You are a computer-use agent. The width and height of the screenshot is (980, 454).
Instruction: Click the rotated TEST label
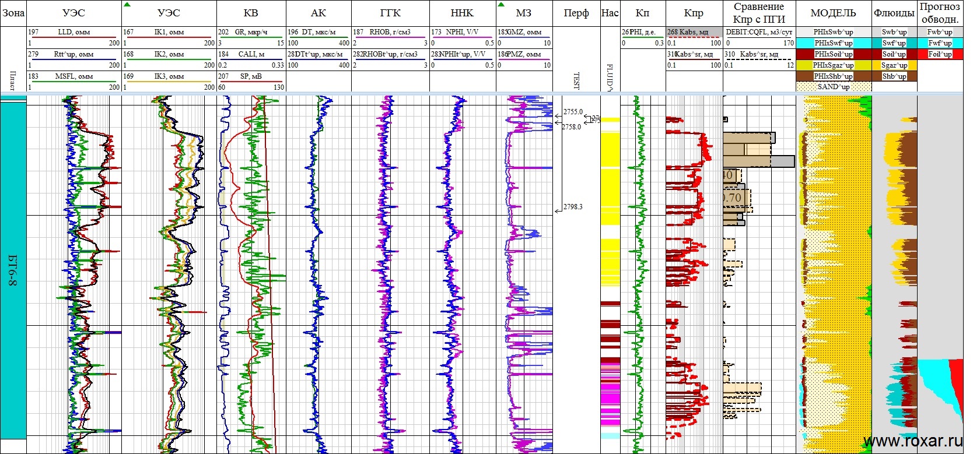[576, 80]
